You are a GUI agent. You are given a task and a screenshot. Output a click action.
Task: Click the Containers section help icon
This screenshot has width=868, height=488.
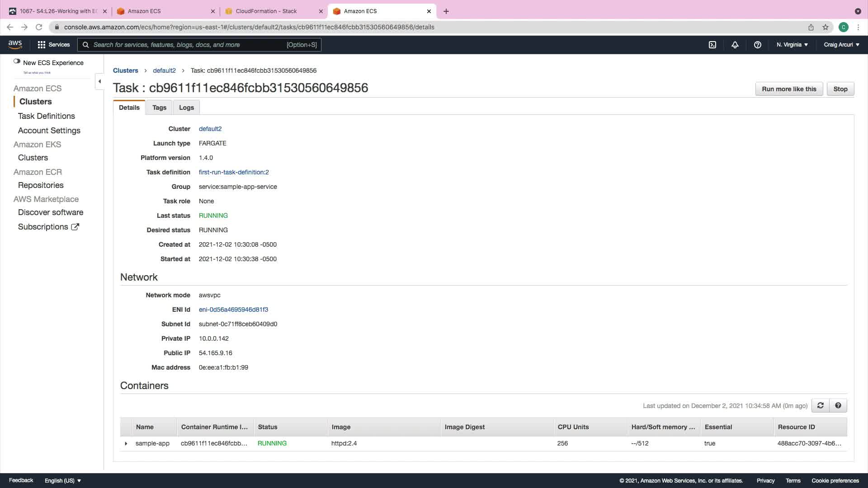pyautogui.click(x=838, y=405)
